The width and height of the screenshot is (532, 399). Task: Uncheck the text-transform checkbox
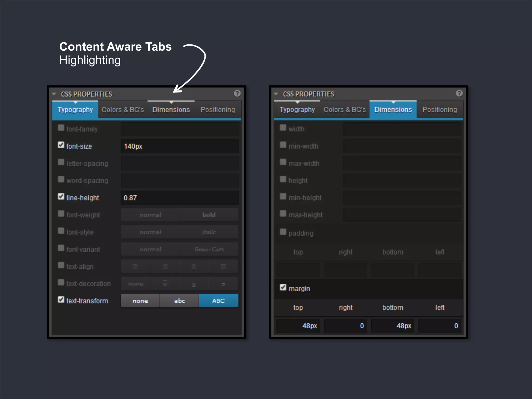pos(61,300)
